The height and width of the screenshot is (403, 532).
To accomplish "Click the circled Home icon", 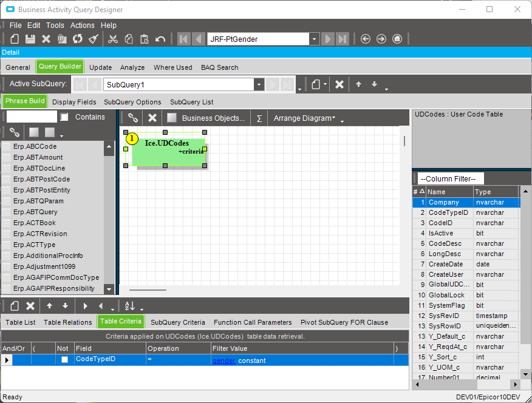I will [x=397, y=39].
